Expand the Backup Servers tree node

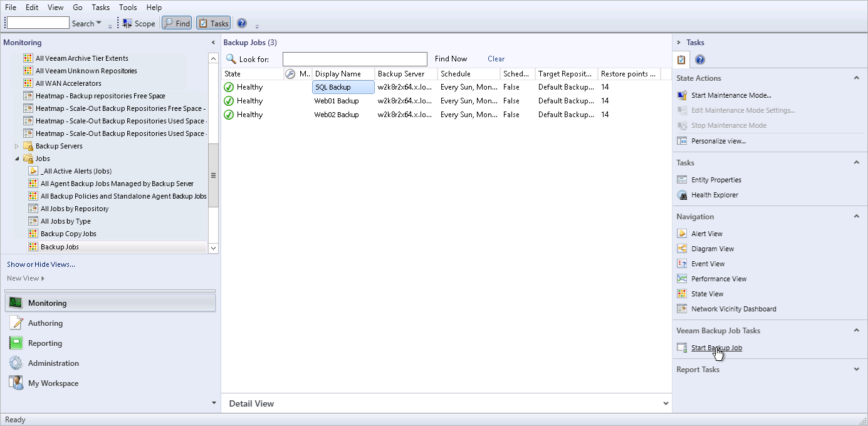coord(17,146)
